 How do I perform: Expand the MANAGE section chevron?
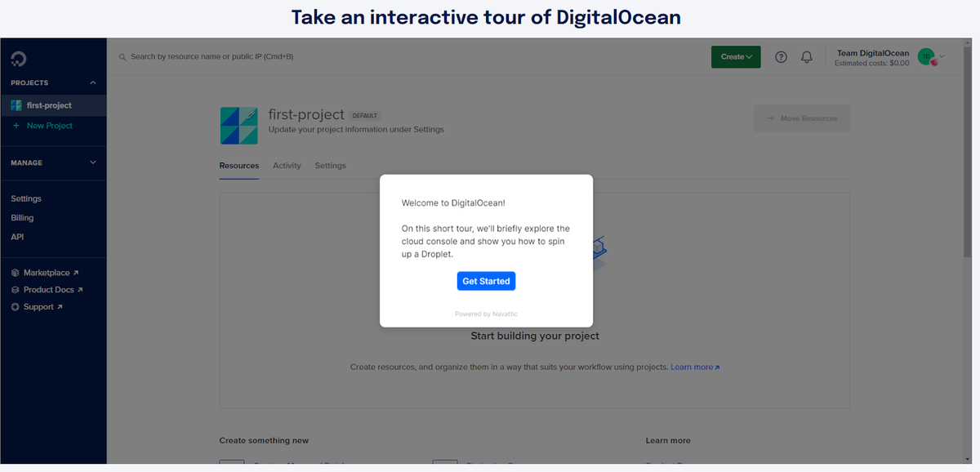93,163
